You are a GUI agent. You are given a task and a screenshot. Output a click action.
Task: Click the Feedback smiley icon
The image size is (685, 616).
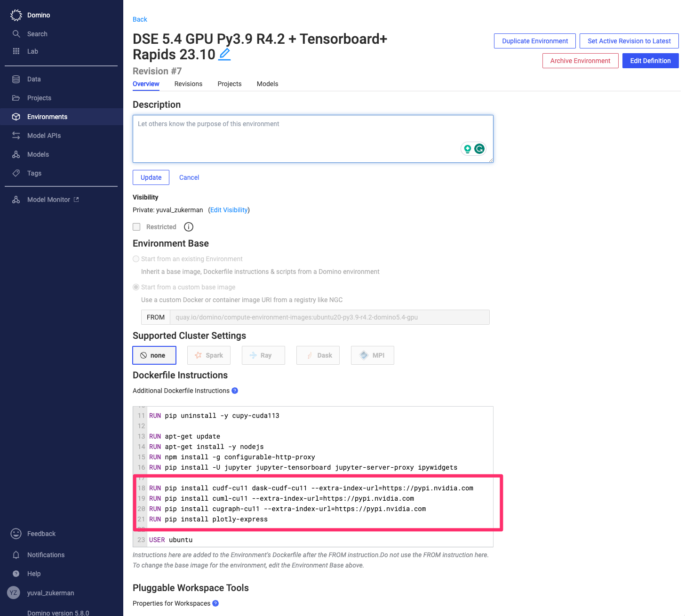[x=16, y=534]
